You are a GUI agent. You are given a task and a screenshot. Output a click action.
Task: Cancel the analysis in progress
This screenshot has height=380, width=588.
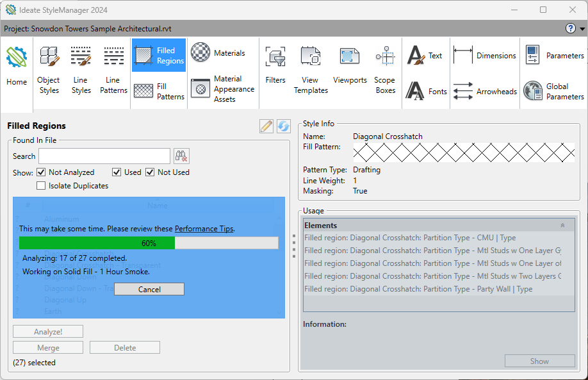[x=149, y=289]
